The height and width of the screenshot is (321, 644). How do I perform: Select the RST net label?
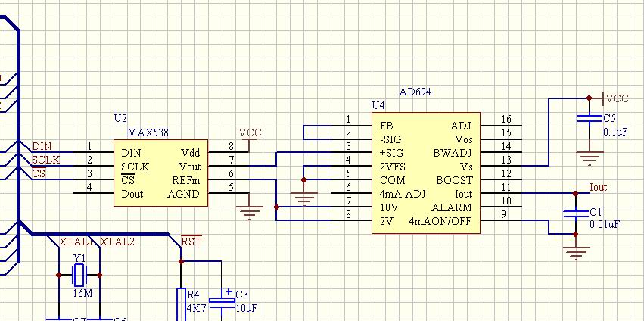[191, 242]
